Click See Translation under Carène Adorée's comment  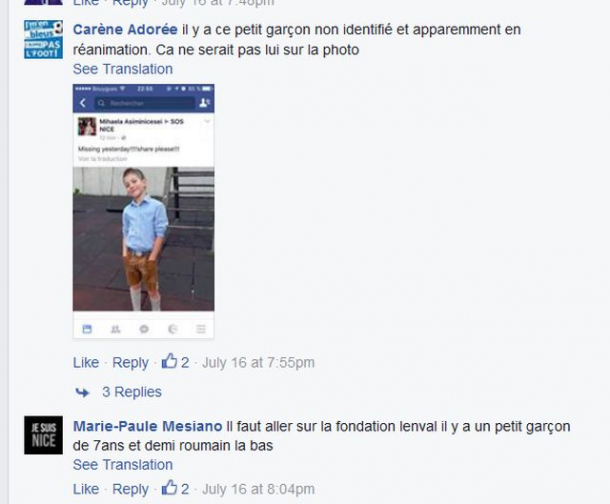pyautogui.click(x=123, y=69)
